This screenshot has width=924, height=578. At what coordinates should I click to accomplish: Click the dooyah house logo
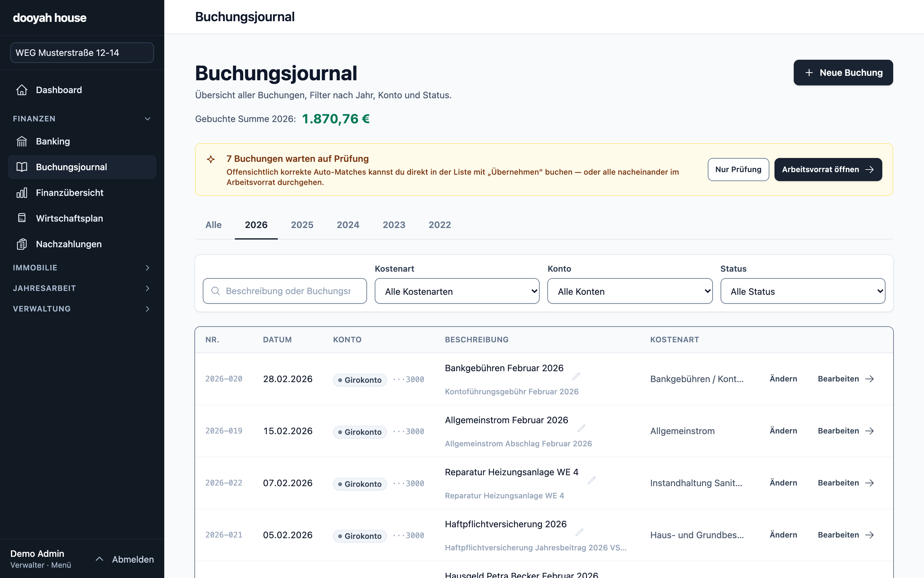[50, 18]
